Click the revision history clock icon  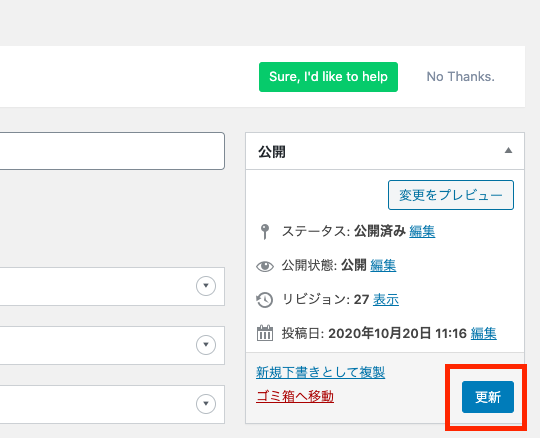click(x=264, y=300)
